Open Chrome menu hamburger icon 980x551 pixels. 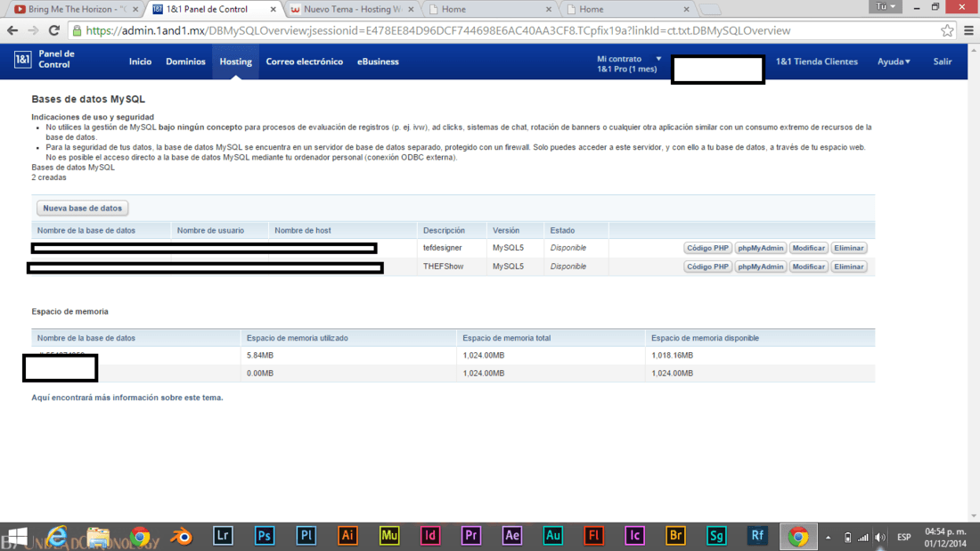click(x=968, y=30)
